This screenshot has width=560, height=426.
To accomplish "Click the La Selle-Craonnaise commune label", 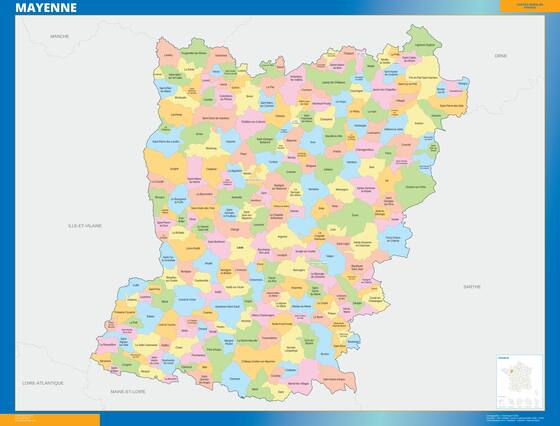I will (146, 345).
